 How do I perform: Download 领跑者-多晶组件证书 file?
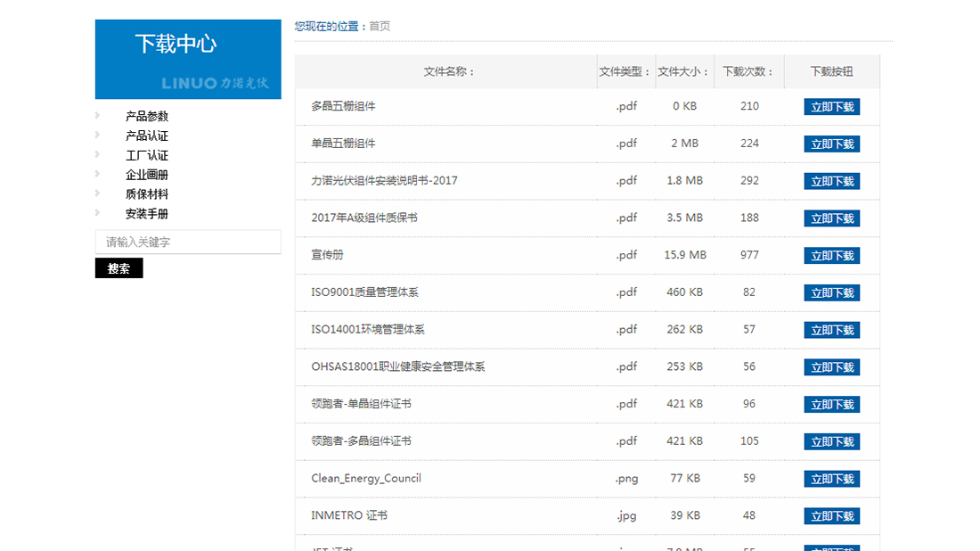832,441
